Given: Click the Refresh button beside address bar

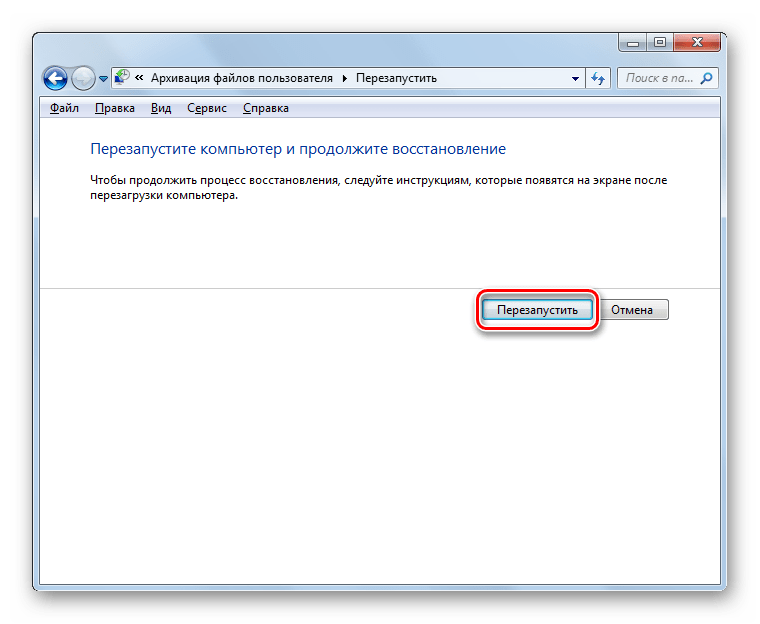Looking at the screenshot, I should [x=598, y=79].
